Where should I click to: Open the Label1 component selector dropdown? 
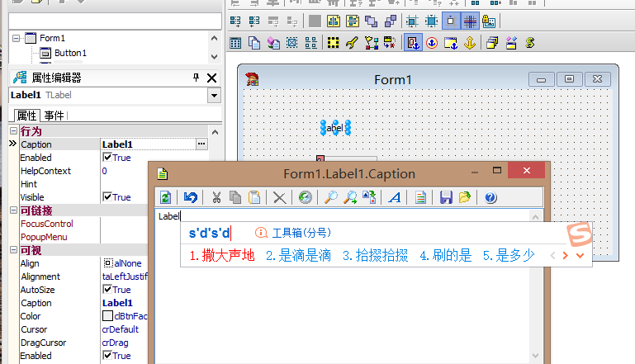(214, 96)
